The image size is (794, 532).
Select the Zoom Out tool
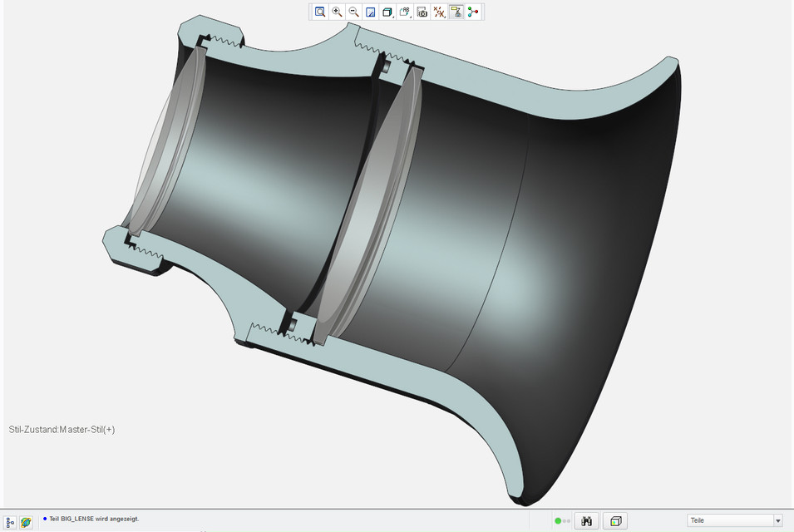click(354, 12)
